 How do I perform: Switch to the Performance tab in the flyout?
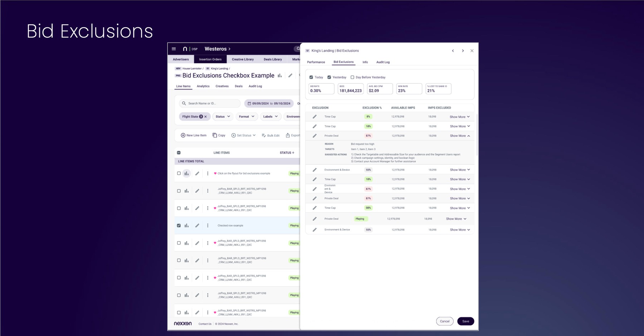(316, 62)
